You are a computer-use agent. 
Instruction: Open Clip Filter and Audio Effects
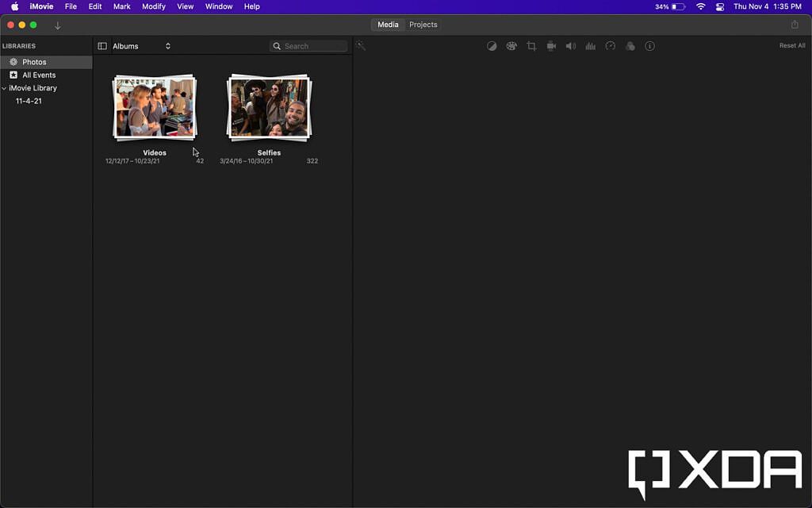click(630, 45)
